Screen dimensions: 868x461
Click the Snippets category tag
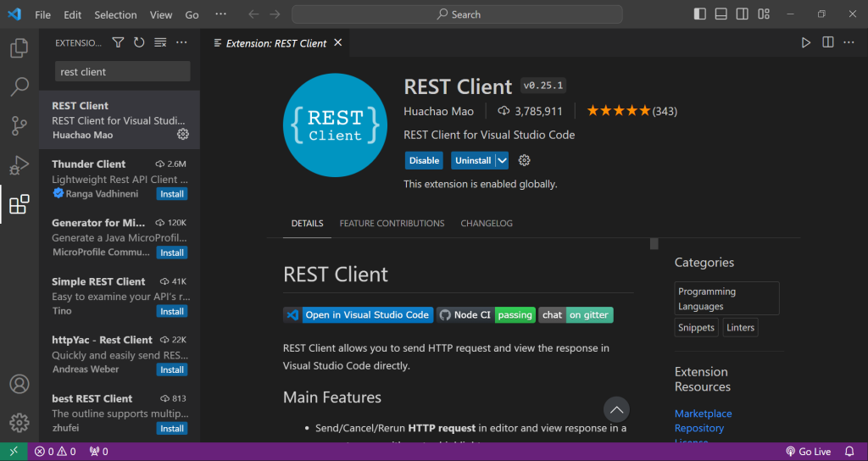point(697,327)
